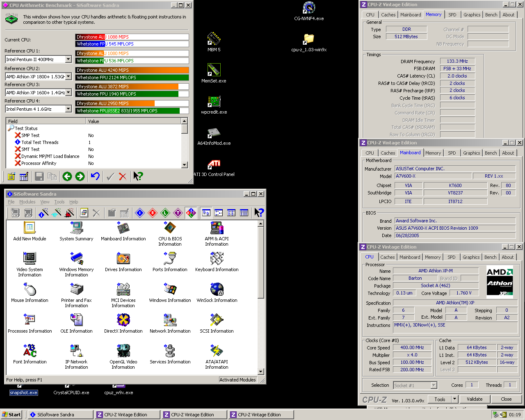Open the Mouse Information module
The image size is (525, 420).
pyautogui.click(x=30, y=293)
